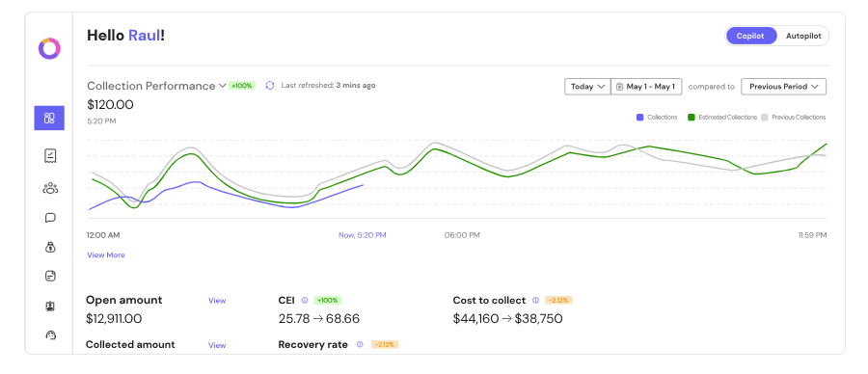The image size is (868, 374).
Task: Click the Collection Performance title
Action: coord(151,86)
